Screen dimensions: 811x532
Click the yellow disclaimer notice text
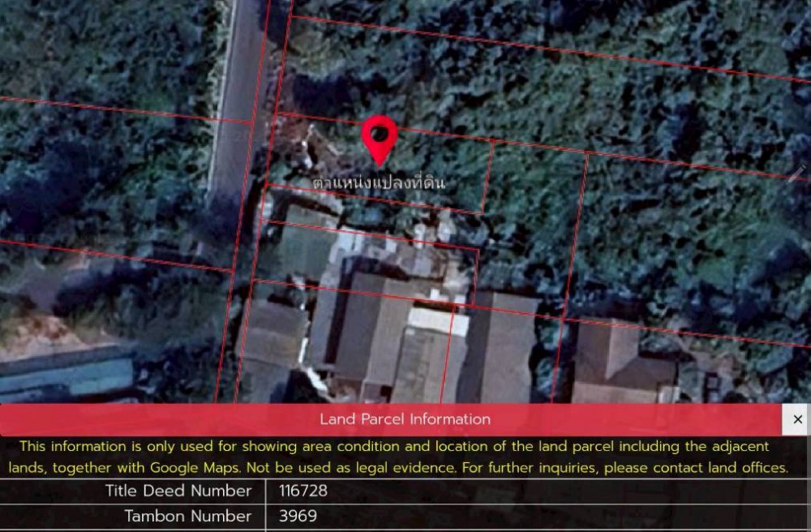click(397, 457)
